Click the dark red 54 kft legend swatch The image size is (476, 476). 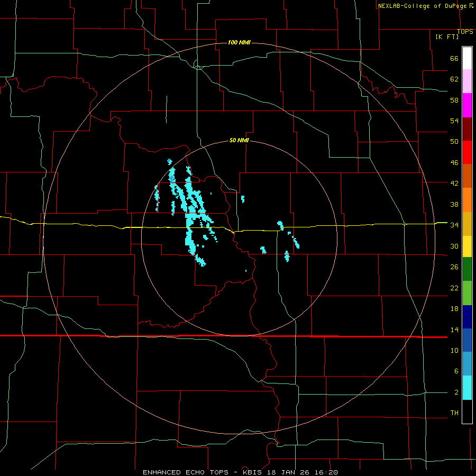[x=467, y=129]
